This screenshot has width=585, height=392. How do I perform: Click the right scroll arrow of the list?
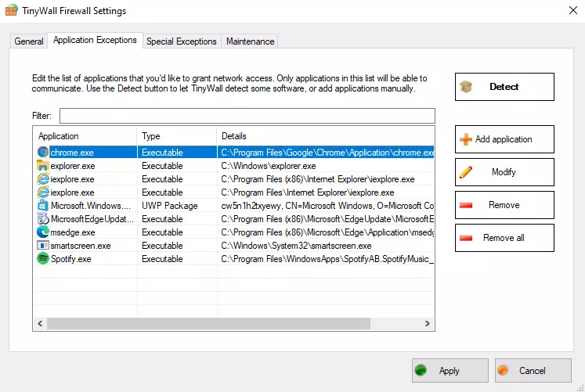click(x=428, y=323)
